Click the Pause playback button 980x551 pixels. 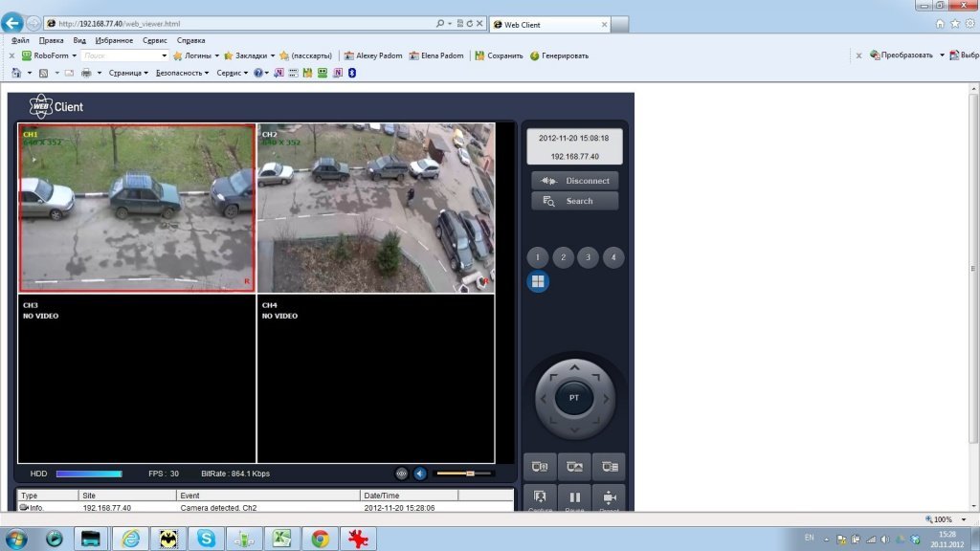[x=575, y=498]
